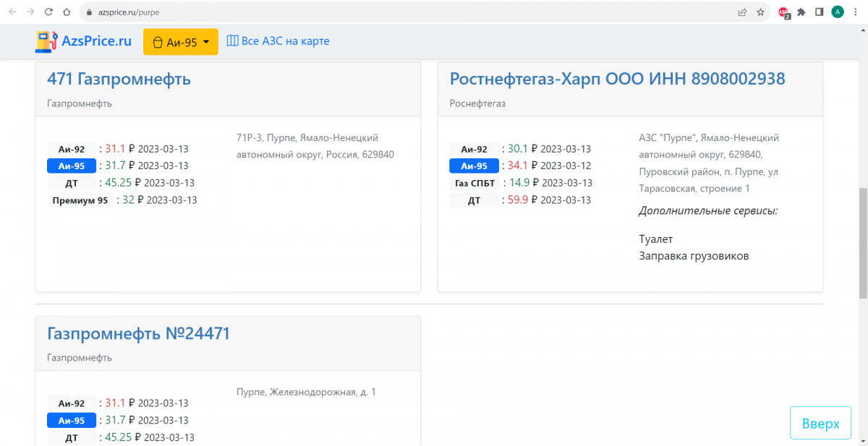This screenshot has height=446, width=868.
Task: Click Аи-95 badge in Газпромнефть №24471
Action: [72, 420]
